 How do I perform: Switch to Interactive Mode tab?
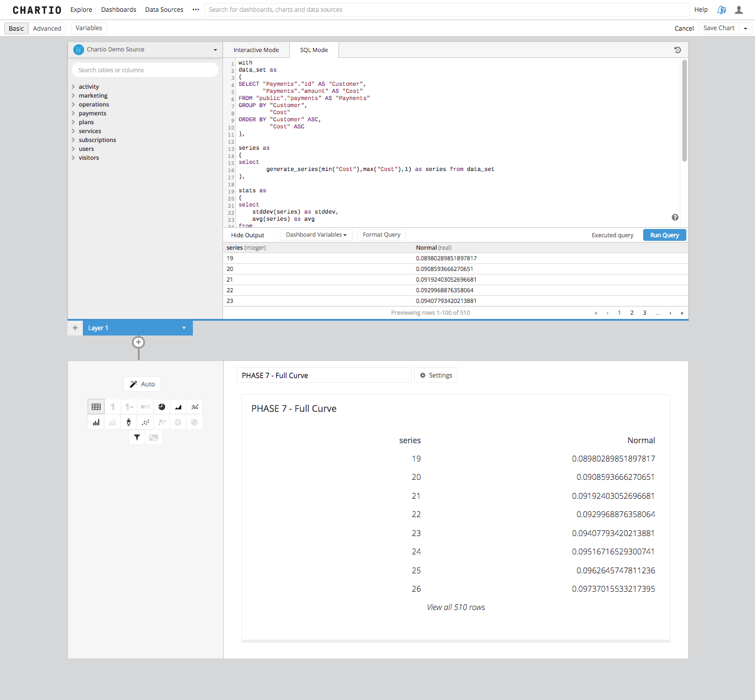coord(256,50)
